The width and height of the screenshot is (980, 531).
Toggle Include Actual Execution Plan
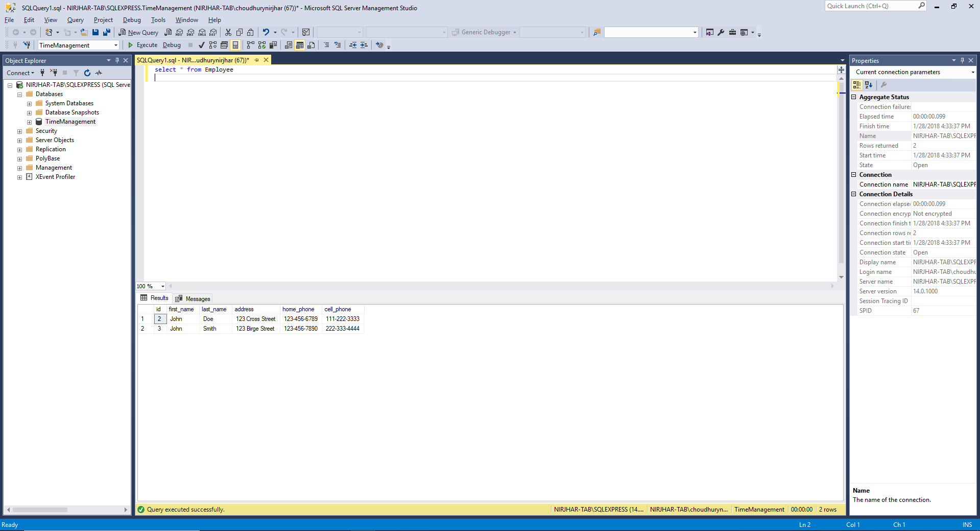[251, 45]
